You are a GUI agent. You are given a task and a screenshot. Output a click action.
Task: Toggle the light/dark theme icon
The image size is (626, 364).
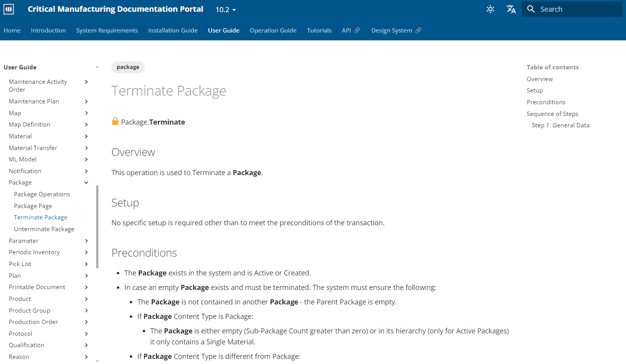pos(490,9)
